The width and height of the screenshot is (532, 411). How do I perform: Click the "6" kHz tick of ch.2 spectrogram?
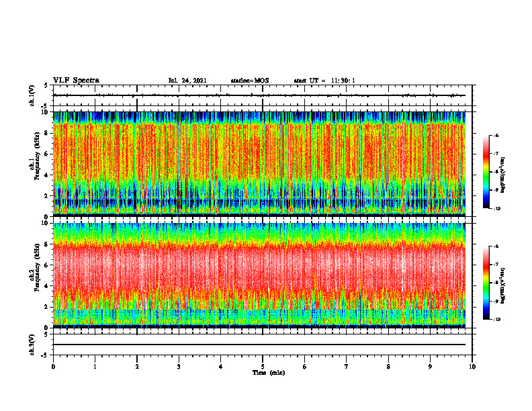[47, 265]
